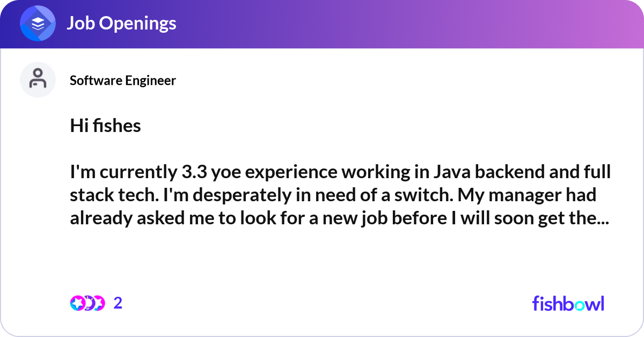Open the Job Openings bowl title
The width and height of the screenshot is (644, 337).
[121, 23]
